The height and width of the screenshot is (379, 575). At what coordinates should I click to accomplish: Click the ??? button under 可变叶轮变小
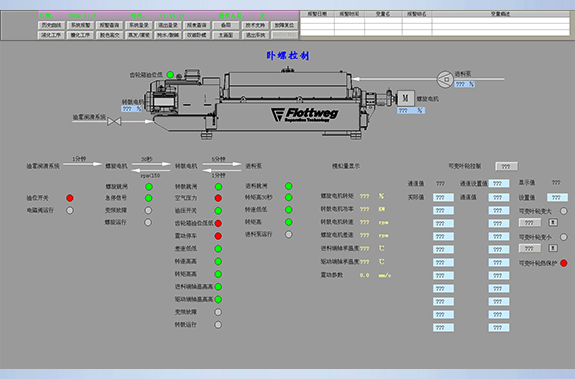point(530,249)
